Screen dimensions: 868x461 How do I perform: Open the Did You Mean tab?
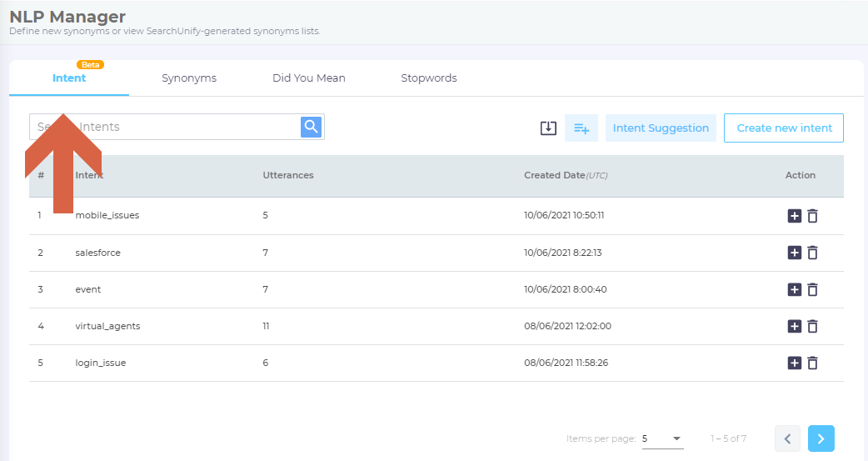(x=308, y=78)
